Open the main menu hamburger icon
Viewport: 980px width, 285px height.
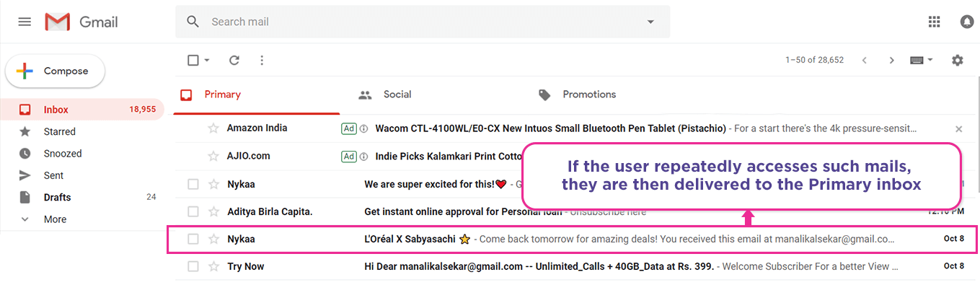[25, 22]
